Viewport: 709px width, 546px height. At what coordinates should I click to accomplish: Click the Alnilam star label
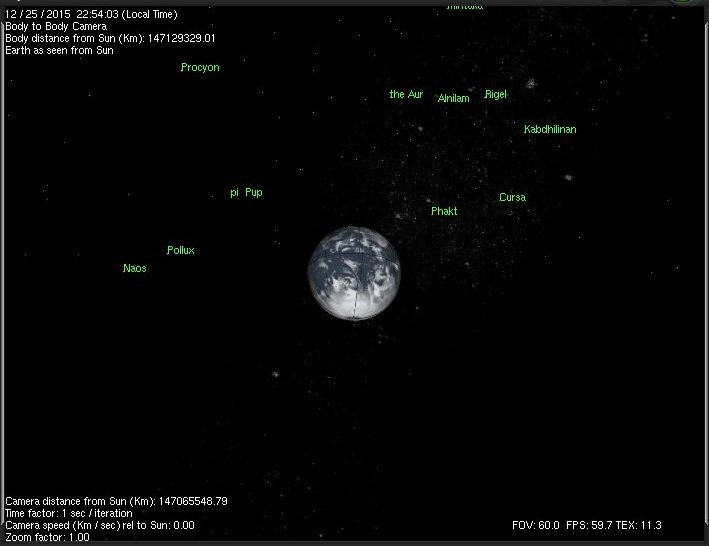point(454,98)
